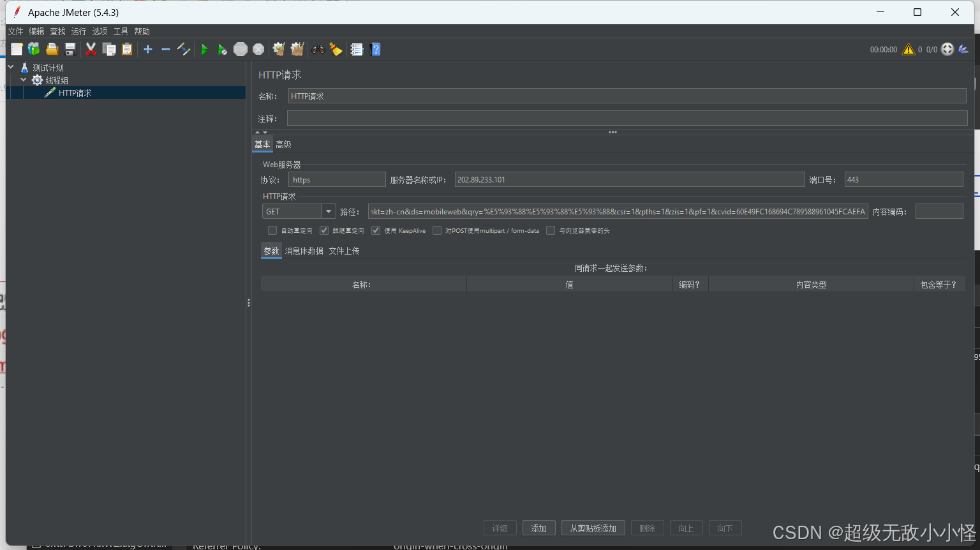Image resolution: width=980 pixels, height=550 pixels.
Task: Switch to the 基本 tab
Action: pyautogui.click(x=262, y=144)
